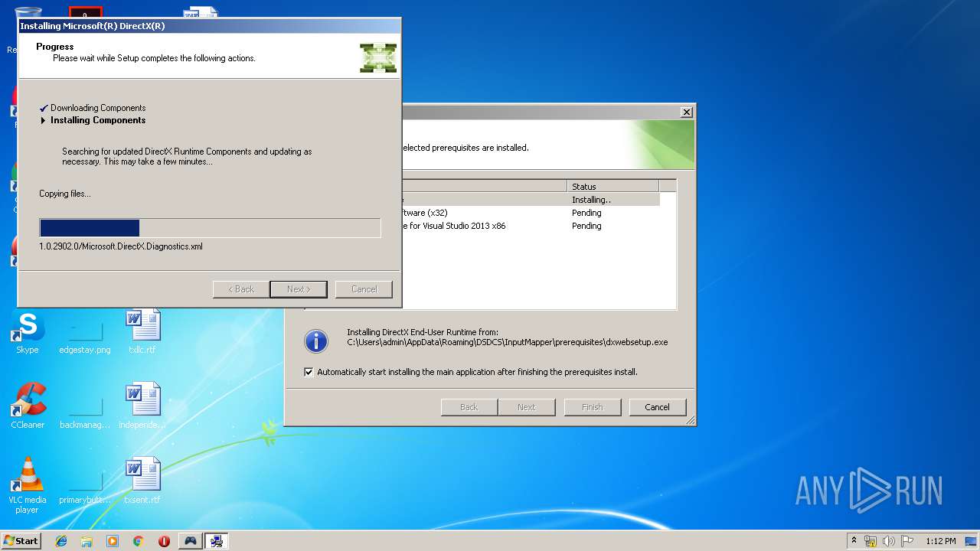Open Google Chrome from the taskbar
The image size is (980, 551).
pos(139,541)
